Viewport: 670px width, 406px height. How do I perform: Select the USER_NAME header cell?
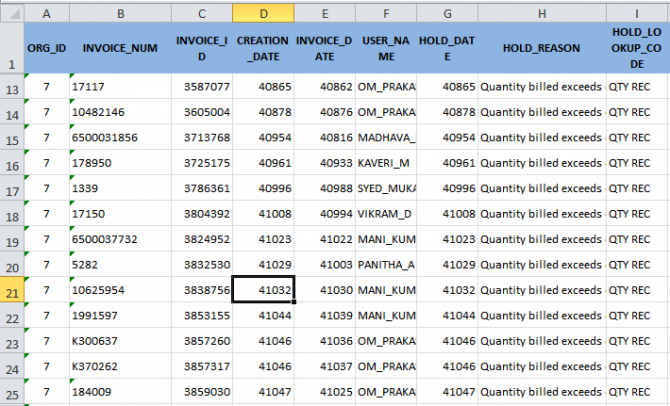tap(386, 47)
